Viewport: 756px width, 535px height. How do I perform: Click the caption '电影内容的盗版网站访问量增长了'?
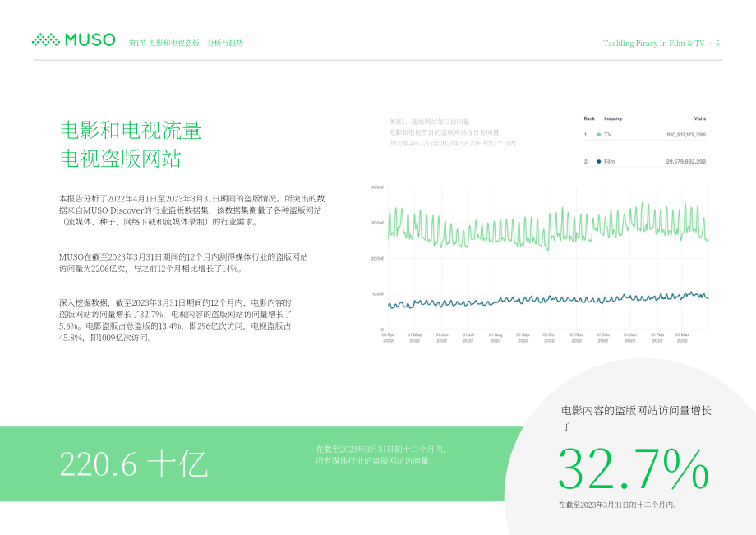coord(636,417)
